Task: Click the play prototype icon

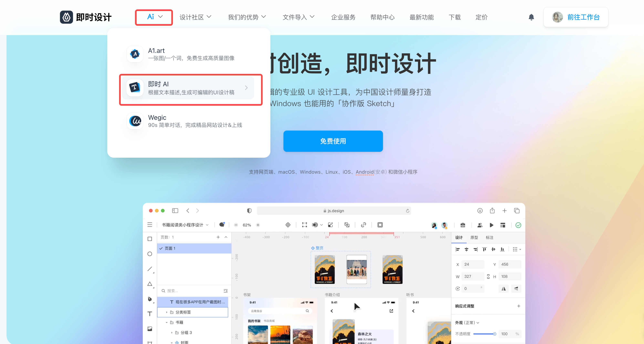Action: (491, 225)
